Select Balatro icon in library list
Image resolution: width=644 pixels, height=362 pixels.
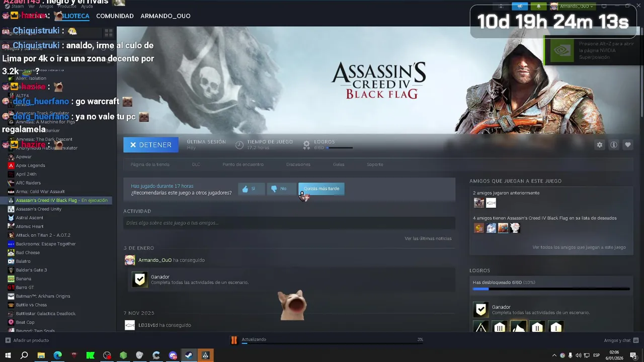pos(11,261)
